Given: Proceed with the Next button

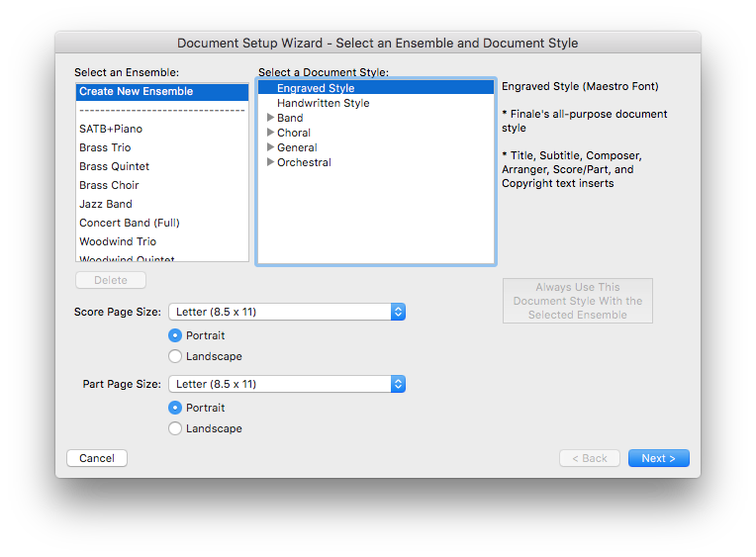Looking at the screenshot, I should pos(659,458).
